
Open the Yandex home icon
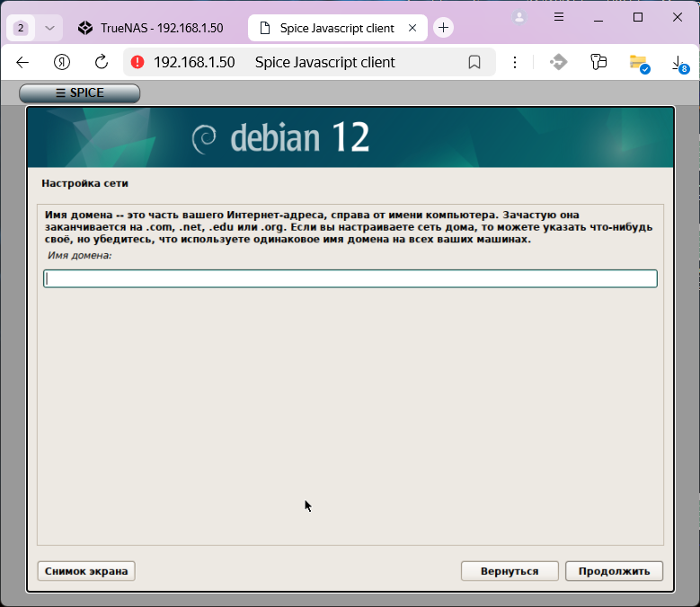(62, 62)
